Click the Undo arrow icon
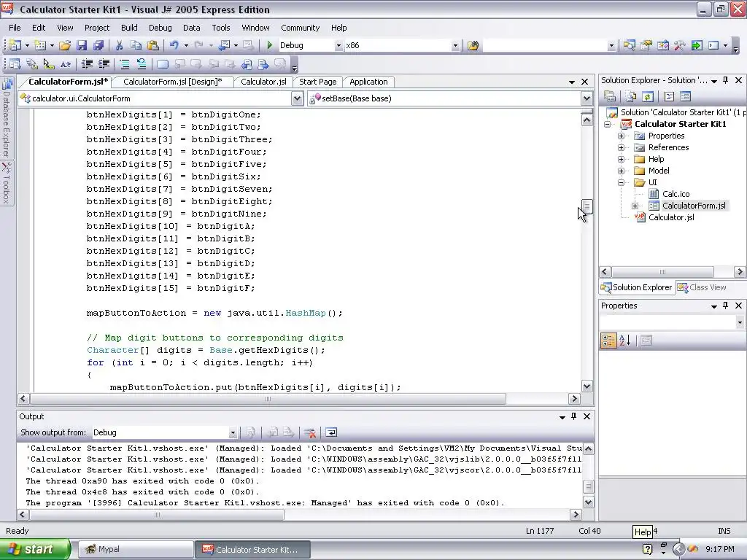 (x=174, y=45)
